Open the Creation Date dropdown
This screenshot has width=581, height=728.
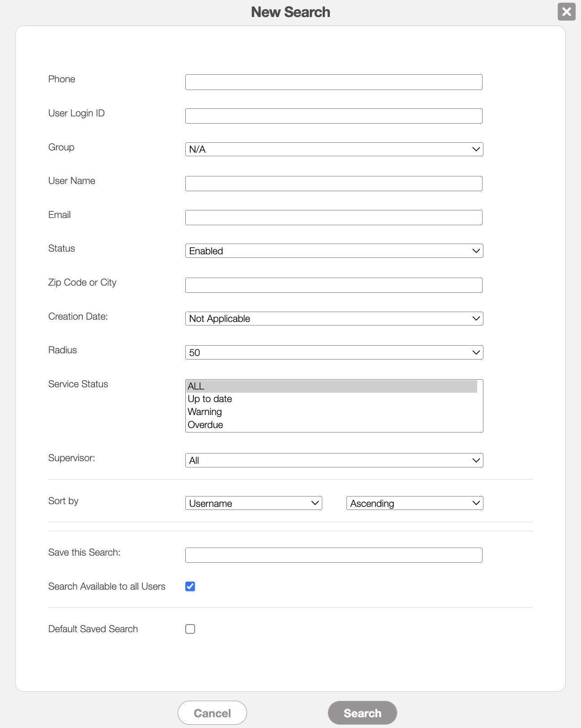click(x=334, y=319)
